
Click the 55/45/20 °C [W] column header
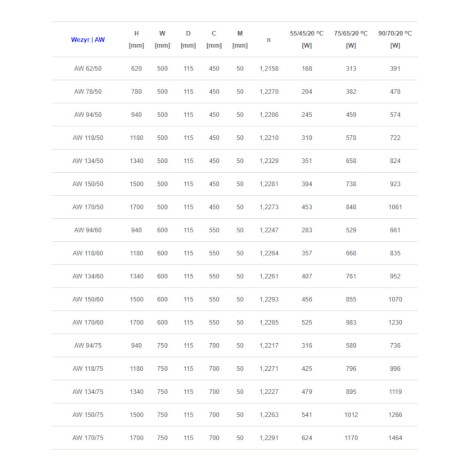[x=307, y=39]
